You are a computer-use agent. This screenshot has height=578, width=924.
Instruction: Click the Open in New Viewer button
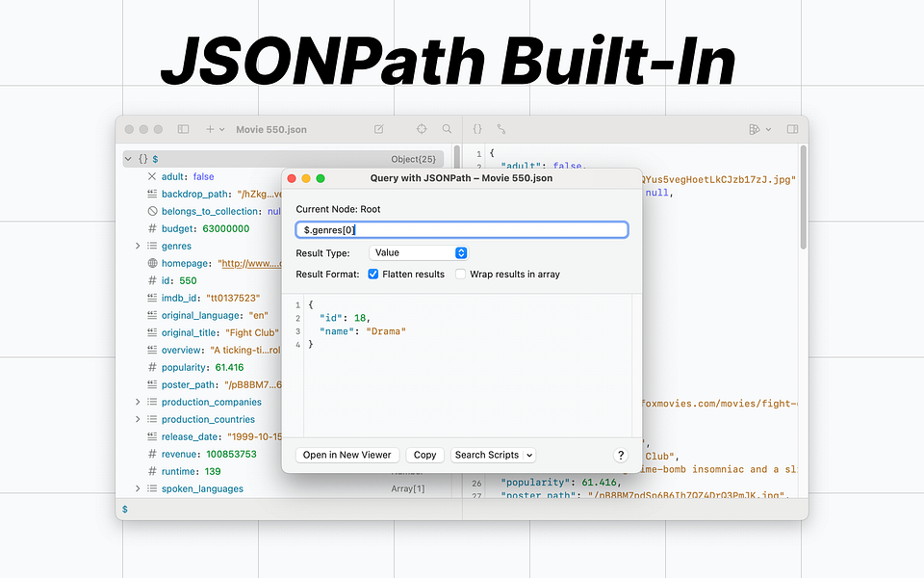(x=347, y=455)
